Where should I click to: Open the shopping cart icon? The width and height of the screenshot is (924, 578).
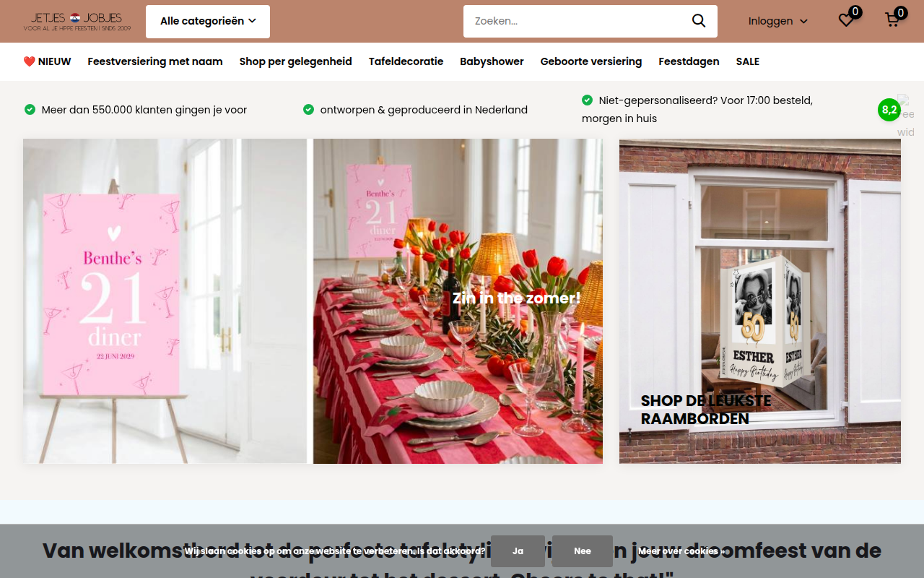[x=893, y=20]
